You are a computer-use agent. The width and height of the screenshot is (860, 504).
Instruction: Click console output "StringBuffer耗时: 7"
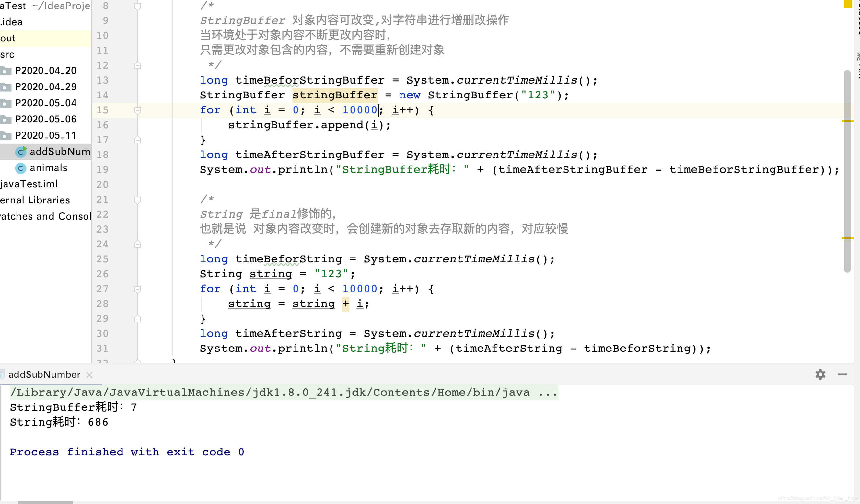[x=73, y=407]
